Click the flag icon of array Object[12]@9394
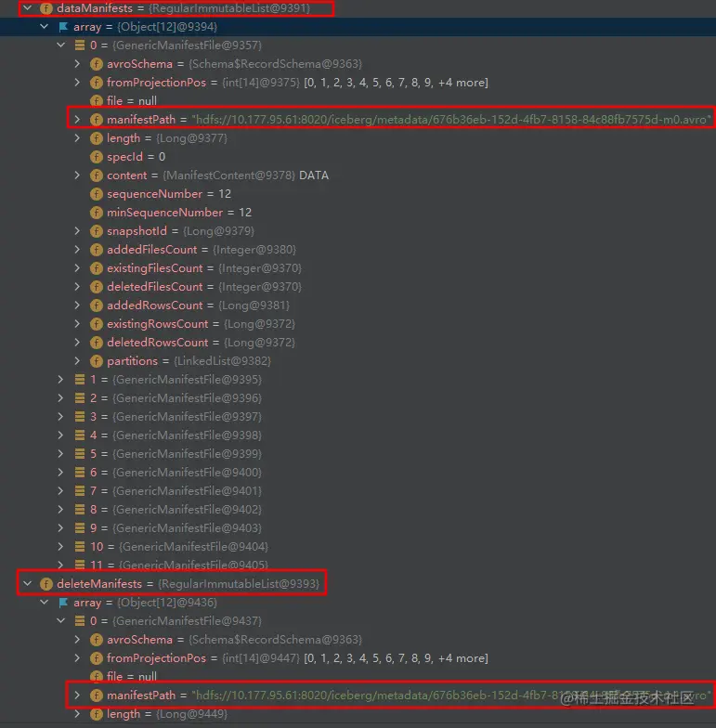Image resolution: width=716 pixels, height=728 pixels. point(63,27)
